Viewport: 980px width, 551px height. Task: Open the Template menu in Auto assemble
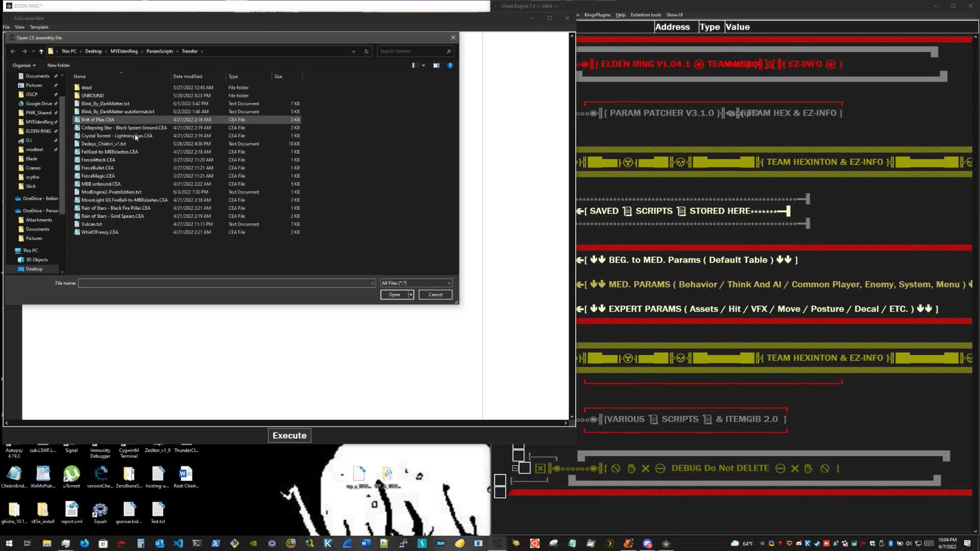tap(39, 27)
